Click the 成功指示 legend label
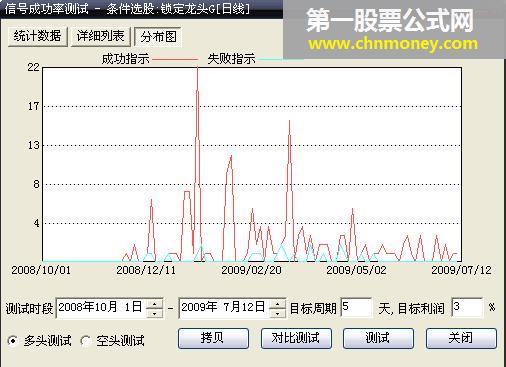Viewport: 506px width, 367px height. tap(125, 59)
